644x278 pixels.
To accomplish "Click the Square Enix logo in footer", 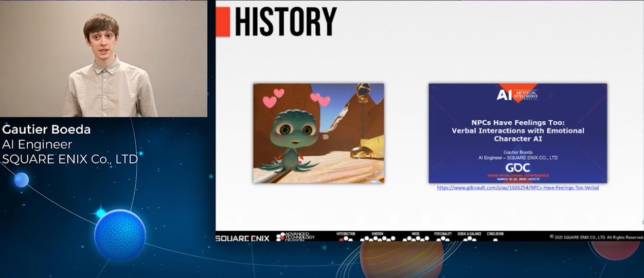I will (242, 238).
